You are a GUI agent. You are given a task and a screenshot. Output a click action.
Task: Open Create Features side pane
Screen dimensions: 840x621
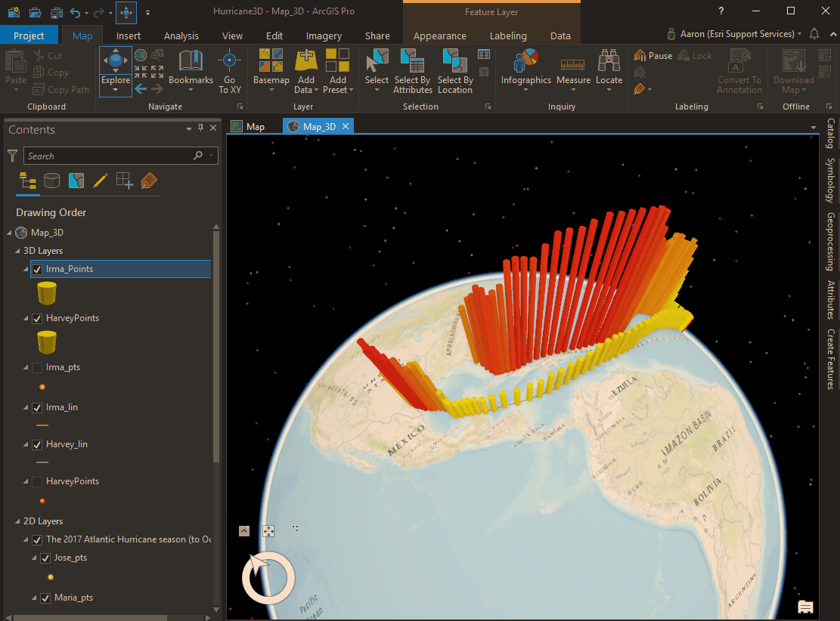click(830, 359)
